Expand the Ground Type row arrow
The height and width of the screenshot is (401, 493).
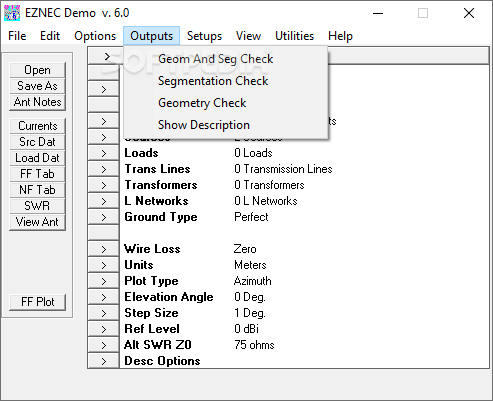103,217
